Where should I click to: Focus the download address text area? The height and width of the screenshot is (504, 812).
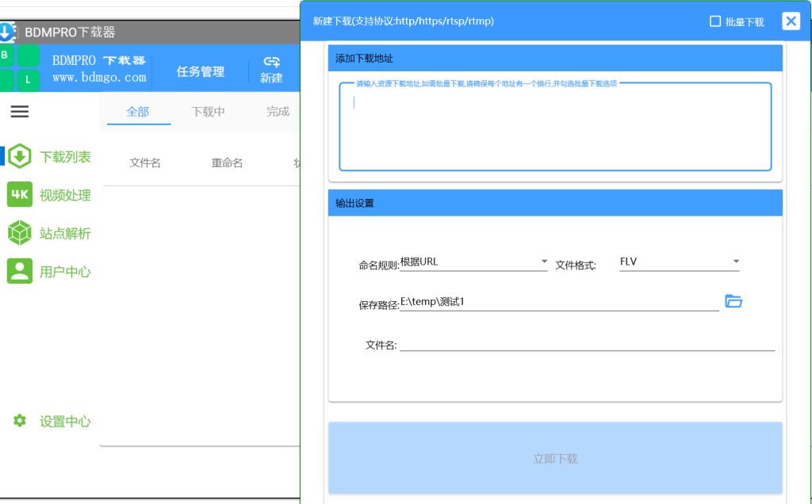tap(555, 127)
